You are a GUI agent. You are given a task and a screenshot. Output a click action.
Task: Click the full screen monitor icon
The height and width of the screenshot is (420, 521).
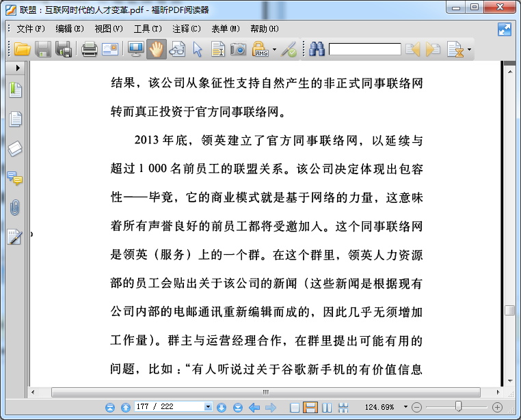click(x=136, y=49)
